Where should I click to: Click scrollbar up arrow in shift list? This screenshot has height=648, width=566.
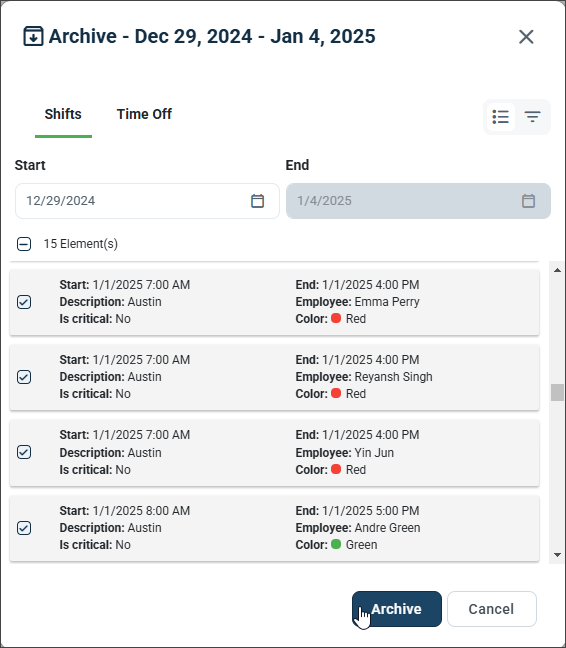click(557, 270)
